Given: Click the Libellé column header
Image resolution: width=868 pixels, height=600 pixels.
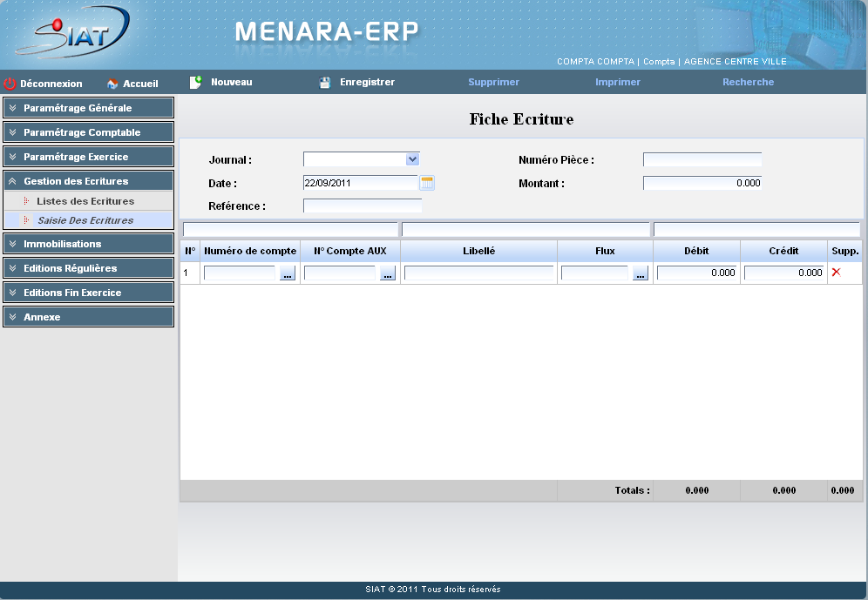Looking at the screenshot, I should pos(478,251).
